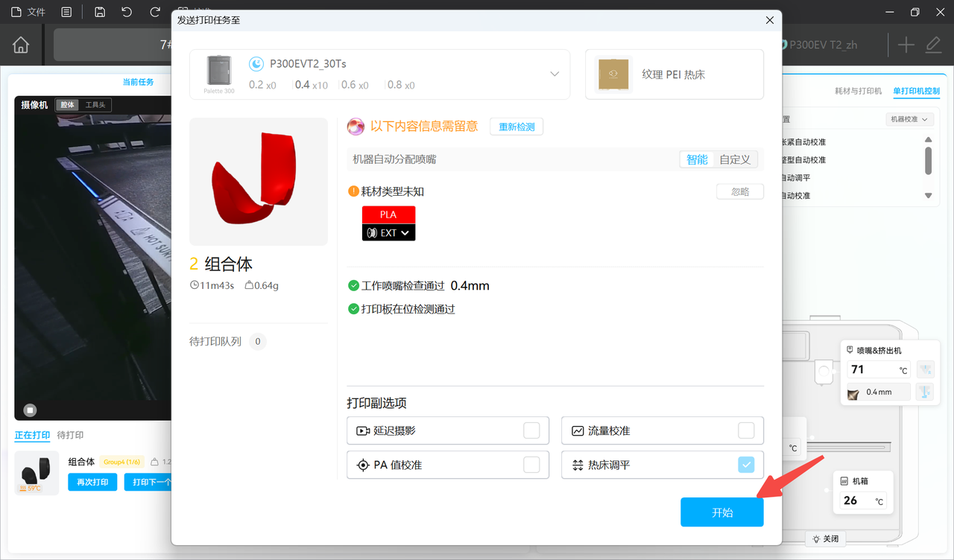954x560 pixels.
Task: Click the 忽略 button
Action: [740, 191]
